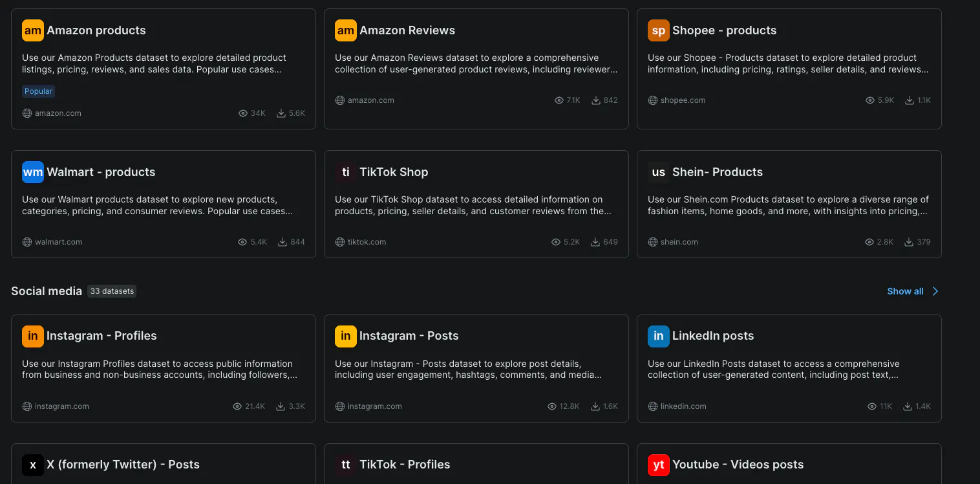Click the Instagram - Profiles 'in' logo icon

coord(33,336)
